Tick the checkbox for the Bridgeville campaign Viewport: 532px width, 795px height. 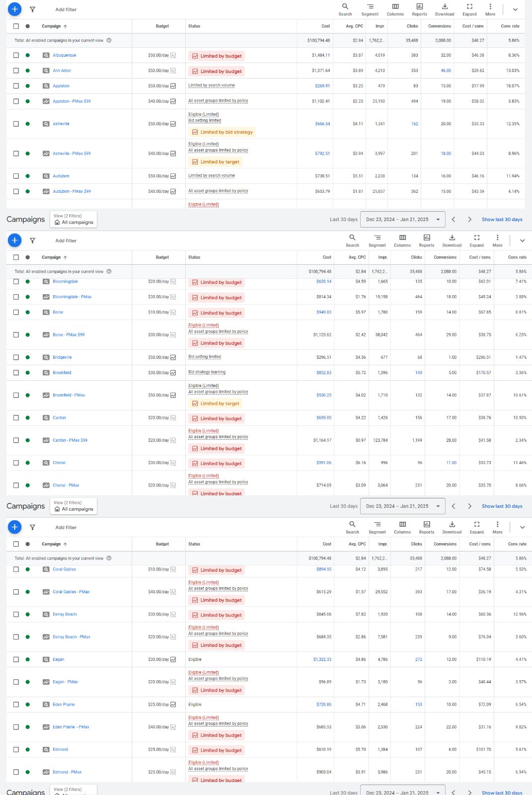click(x=16, y=357)
